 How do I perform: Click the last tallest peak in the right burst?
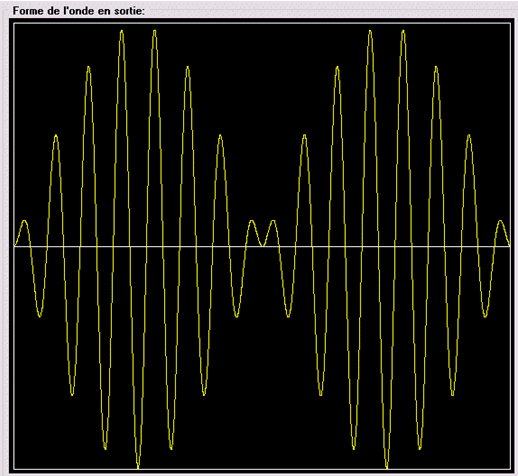pyautogui.click(x=403, y=32)
